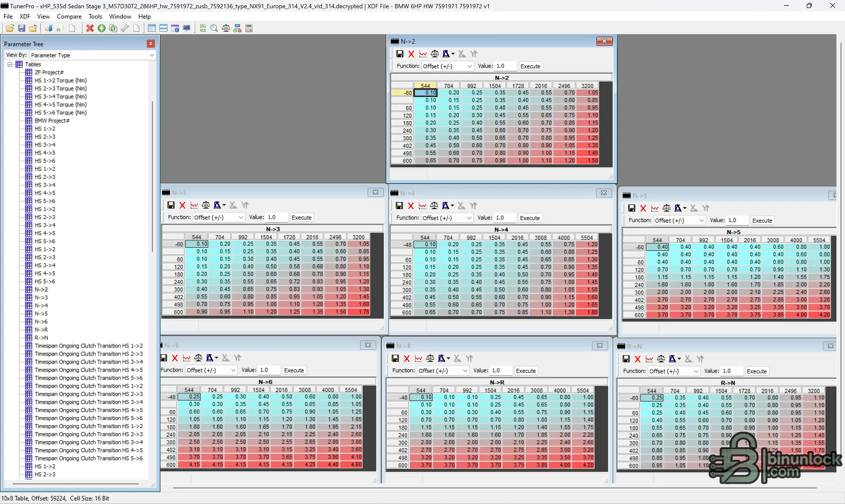Click the floppy disk save icon in N->4 window

[x=399, y=206]
